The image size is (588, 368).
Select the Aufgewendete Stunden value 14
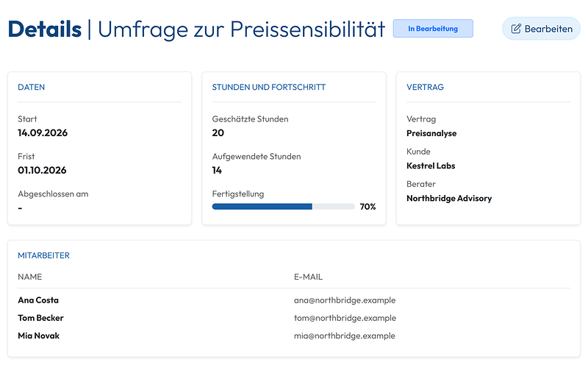(x=217, y=171)
